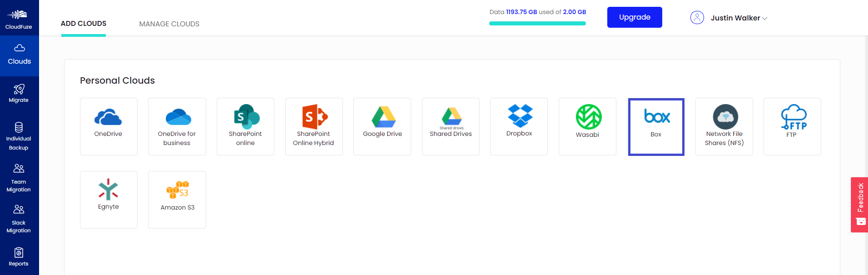868x275 pixels.
Task: Open Team Migration in the sidebar
Action: click(x=19, y=178)
